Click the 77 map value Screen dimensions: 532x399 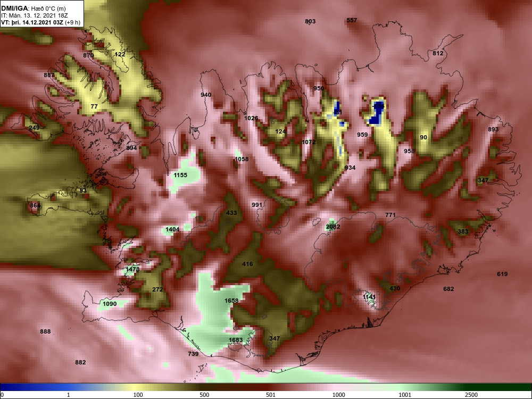coord(94,106)
